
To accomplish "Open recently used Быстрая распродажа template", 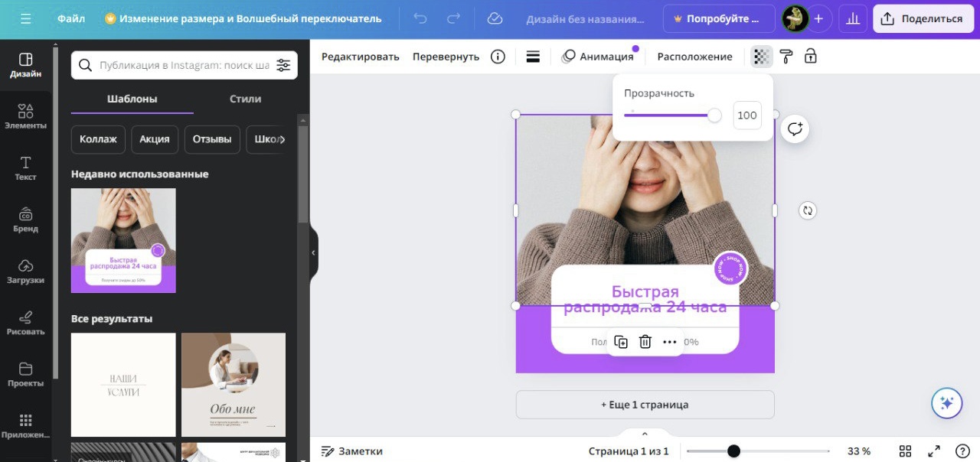I will pyautogui.click(x=123, y=241).
